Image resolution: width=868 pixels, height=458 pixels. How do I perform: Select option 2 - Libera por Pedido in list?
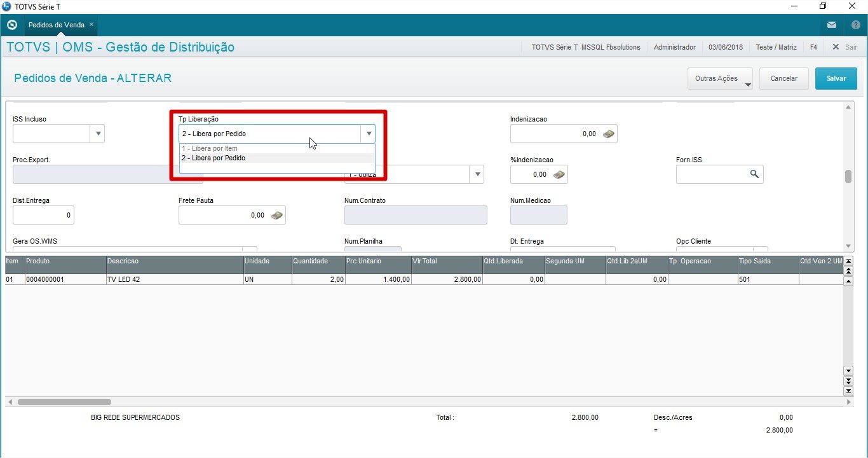(277, 158)
